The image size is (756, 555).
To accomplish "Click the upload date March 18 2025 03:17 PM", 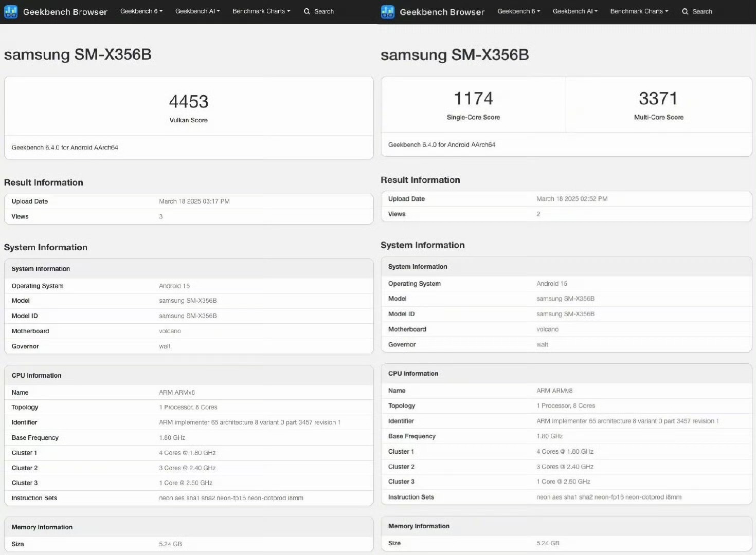I will coord(194,201).
